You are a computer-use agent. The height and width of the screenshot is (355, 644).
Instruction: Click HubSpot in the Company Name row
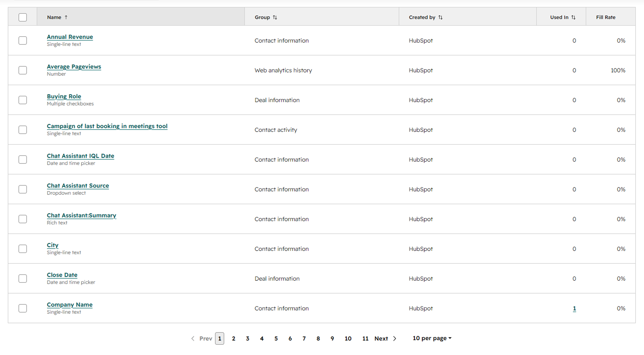coord(421,308)
